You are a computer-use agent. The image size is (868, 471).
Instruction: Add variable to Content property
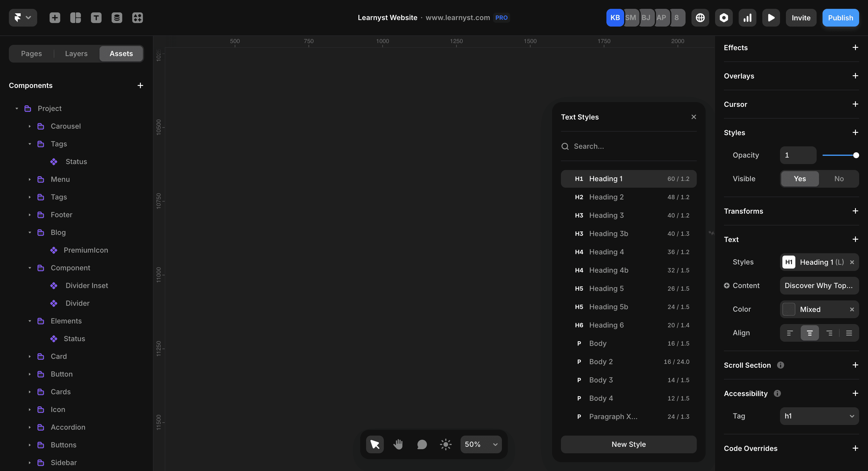tap(727, 286)
